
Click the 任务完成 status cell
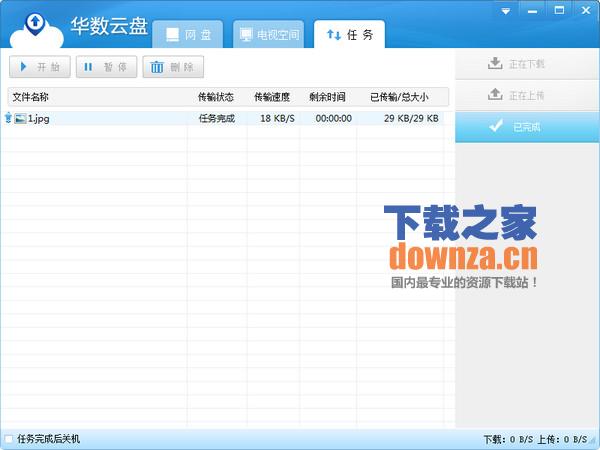coord(217,119)
